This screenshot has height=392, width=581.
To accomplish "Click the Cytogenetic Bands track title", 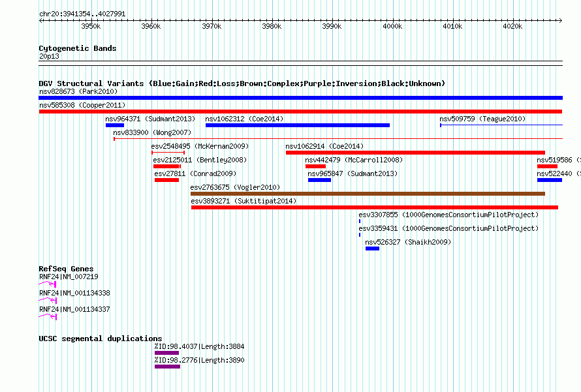I will point(78,48).
